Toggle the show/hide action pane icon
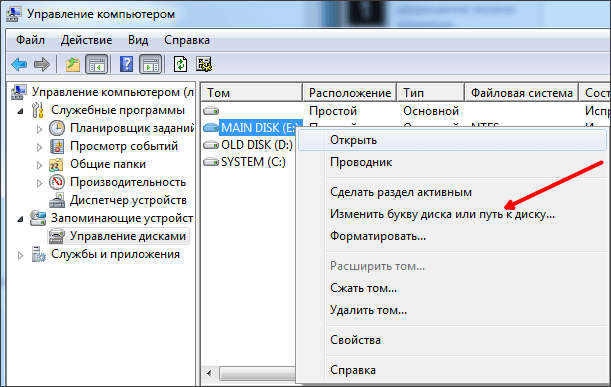Screen dimensions: 611x387 [x=151, y=64]
